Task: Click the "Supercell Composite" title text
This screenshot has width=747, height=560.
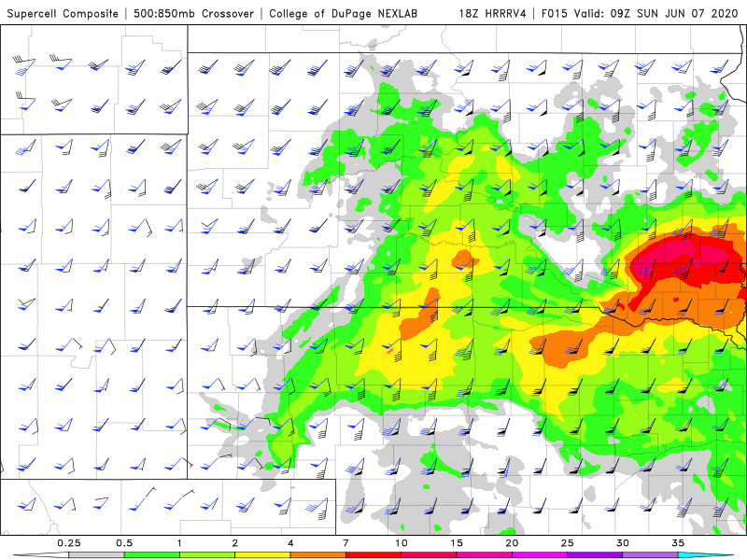Action: click(x=63, y=14)
